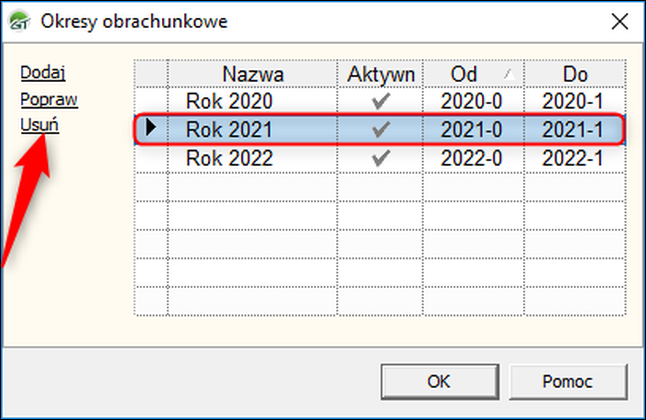Sort by the Nazwa column header
Screen dimensions: 646x420
pyautogui.click(x=253, y=74)
